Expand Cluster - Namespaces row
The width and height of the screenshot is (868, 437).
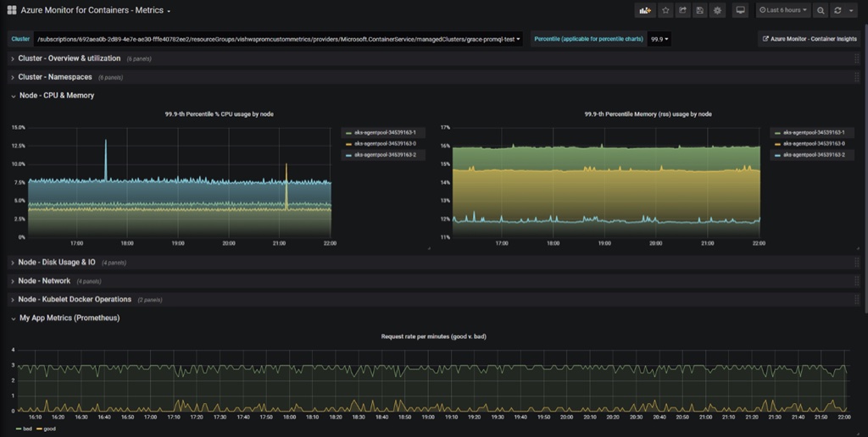coord(55,77)
